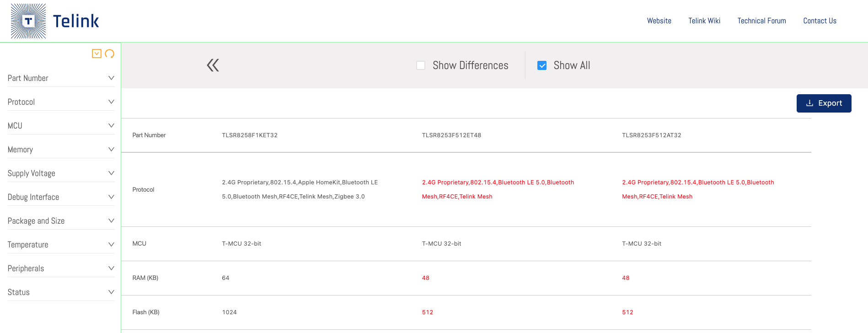
Task: Expand the Protocol filter
Action: point(61,102)
